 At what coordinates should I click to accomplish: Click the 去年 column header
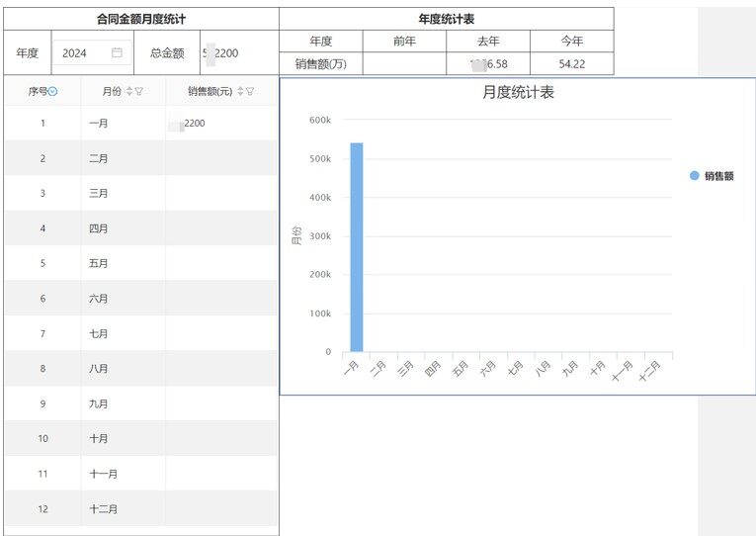pyautogui.click(x=488, y=42)
